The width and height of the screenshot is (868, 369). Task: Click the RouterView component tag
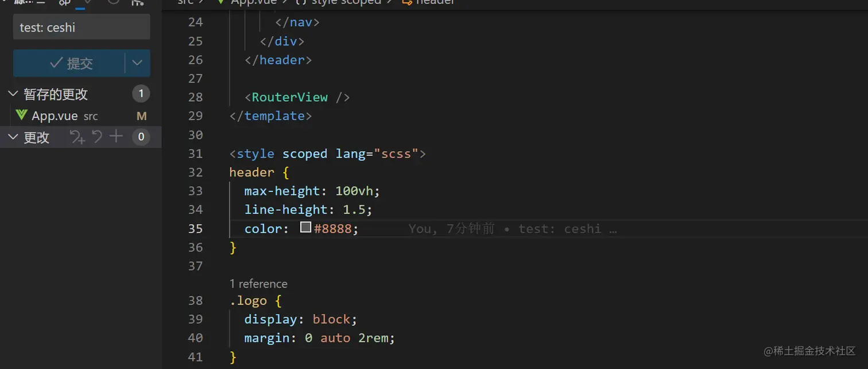(x=289, y=97)
